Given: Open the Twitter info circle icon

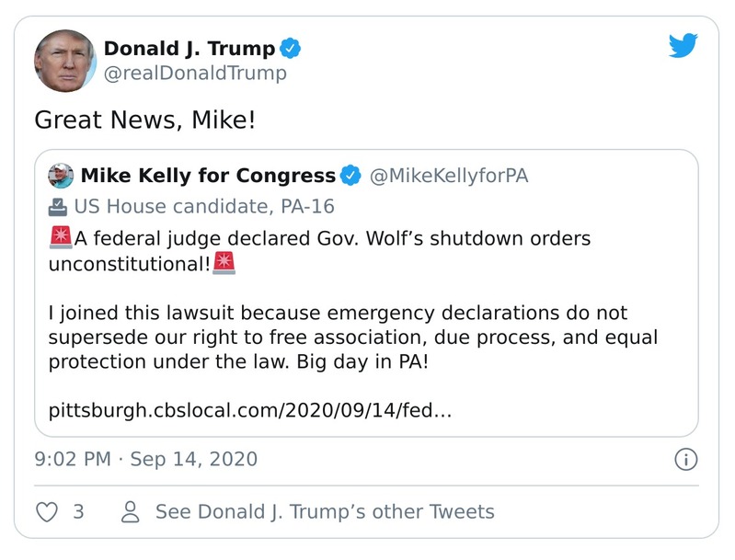Looking at the screenshot, I should click(x=685, y=459).
